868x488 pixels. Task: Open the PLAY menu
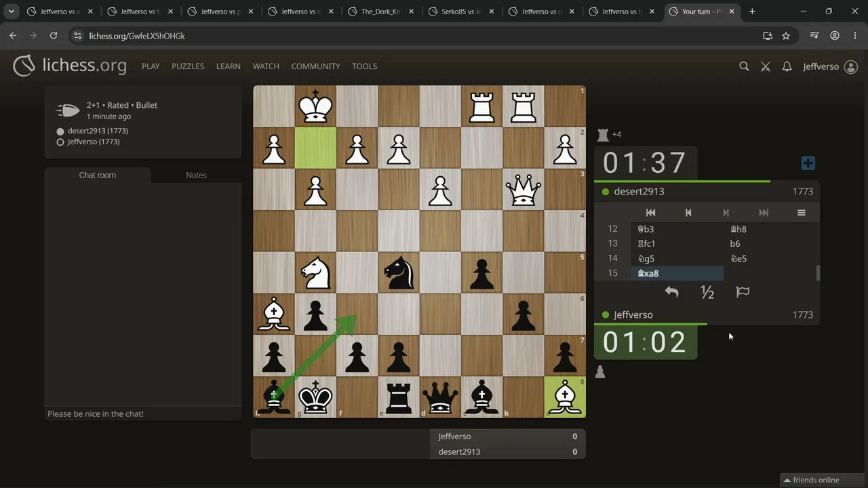tap(151, 66)
